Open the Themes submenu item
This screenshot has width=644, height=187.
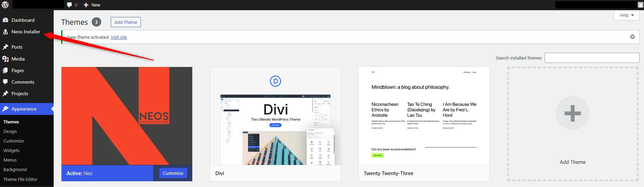click(x=11, y=122)
